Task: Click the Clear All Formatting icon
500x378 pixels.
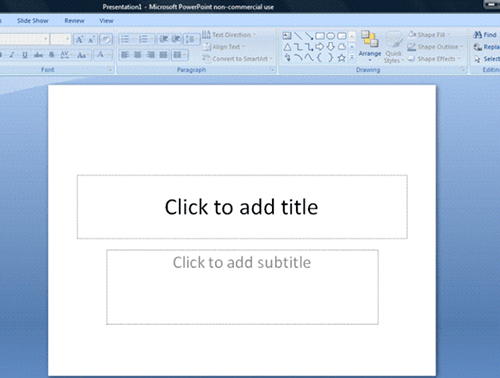Action: click(x=106, y=40)
